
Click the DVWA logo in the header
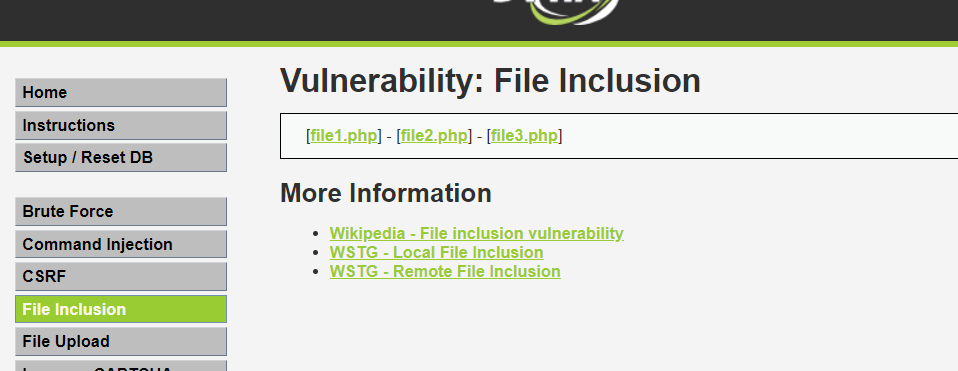click(x=556, y=12)
